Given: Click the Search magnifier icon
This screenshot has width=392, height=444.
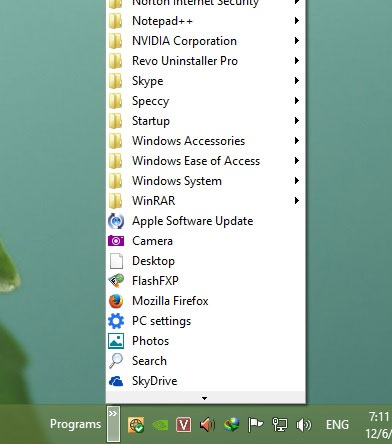Looking at the screenshot, I should tap(116, 361).
